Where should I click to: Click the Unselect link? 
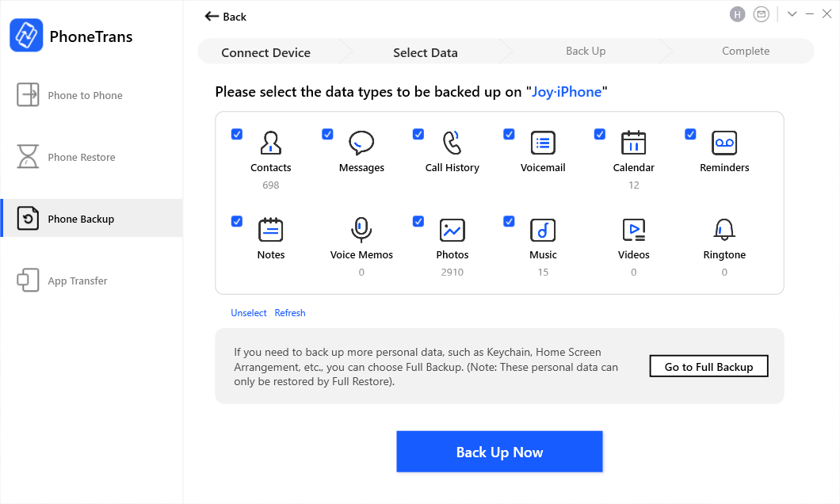pos(249,313)
